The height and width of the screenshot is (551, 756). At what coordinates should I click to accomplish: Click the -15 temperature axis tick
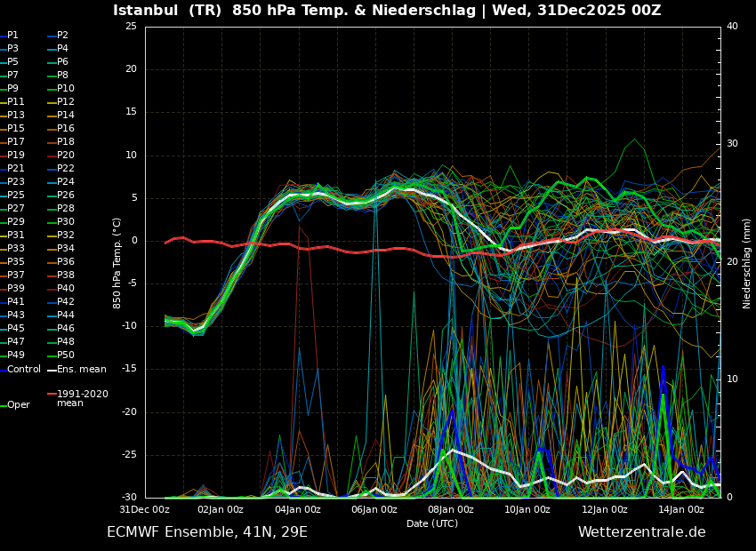tap(128, 370)
